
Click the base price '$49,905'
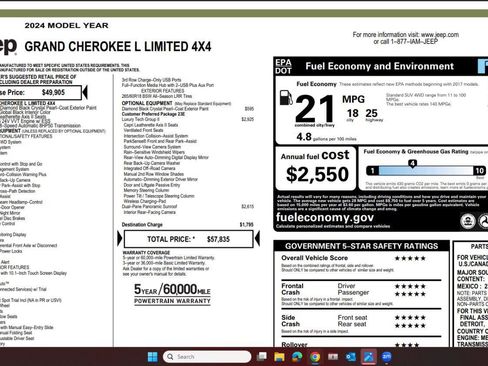(53, 92)
